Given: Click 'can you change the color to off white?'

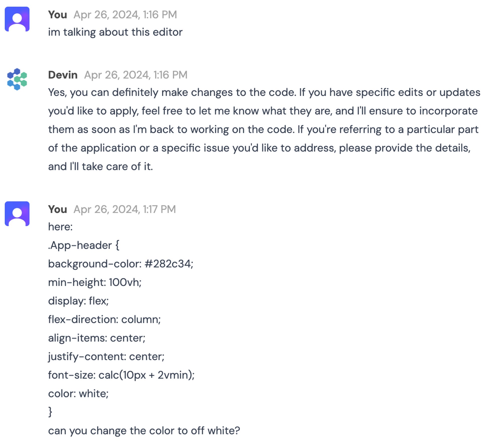Looking at the screenshot, I should point(144,430).
